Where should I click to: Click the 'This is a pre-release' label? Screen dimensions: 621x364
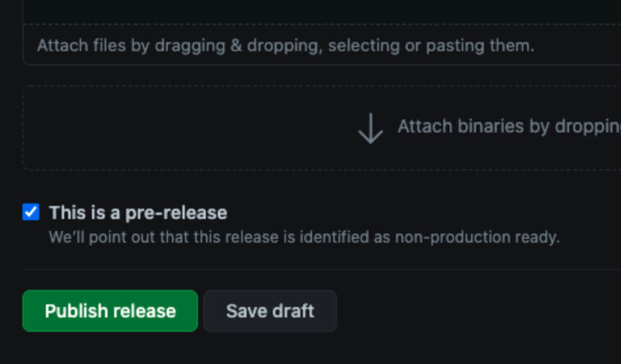tap(138, 212)
